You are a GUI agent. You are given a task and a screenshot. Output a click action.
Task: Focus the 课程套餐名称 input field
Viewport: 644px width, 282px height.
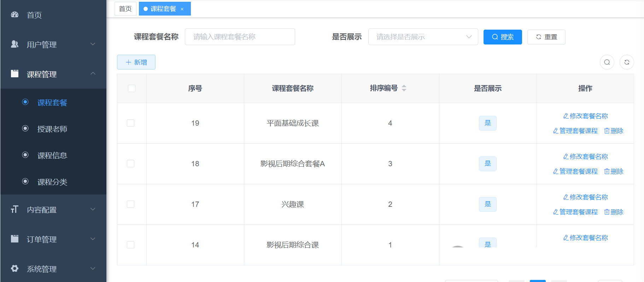(x=240, y=37)
